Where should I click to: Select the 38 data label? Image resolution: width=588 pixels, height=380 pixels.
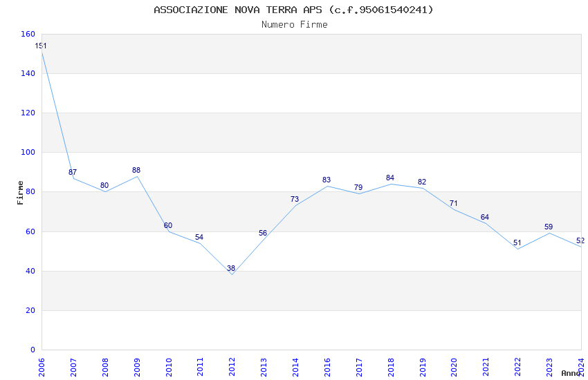tap(231, 269)
